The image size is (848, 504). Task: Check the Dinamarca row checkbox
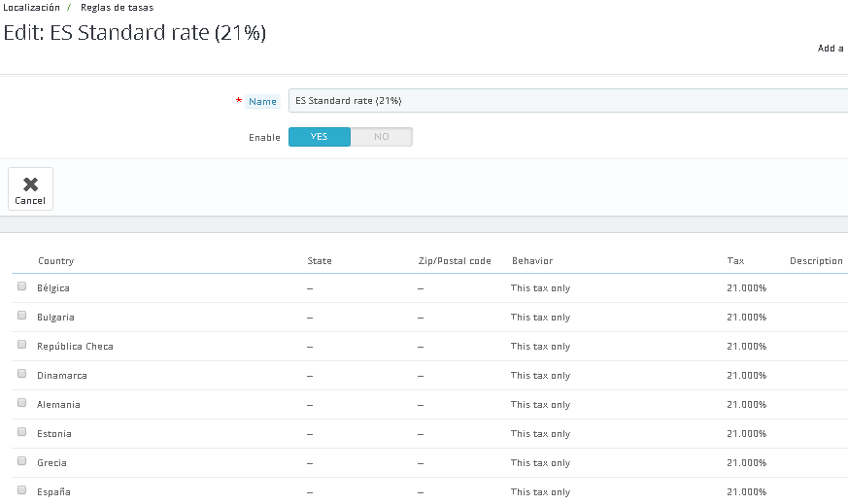pyautogui.click(x=22, y=374)
